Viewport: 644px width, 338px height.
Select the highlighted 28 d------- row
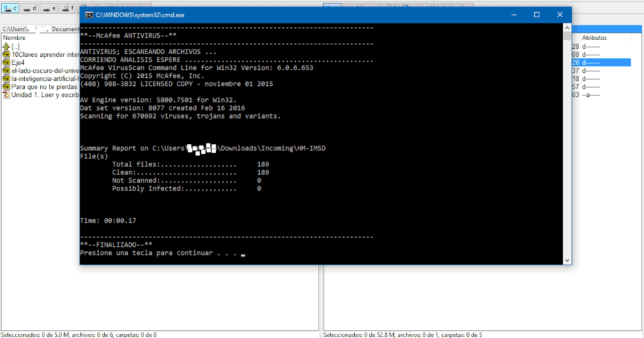(x=601, y=63)
